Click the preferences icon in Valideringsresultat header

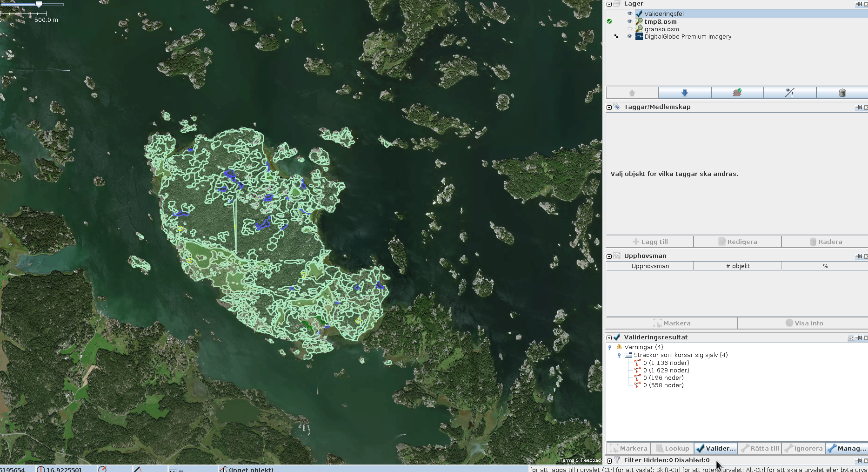pos(851,337)
